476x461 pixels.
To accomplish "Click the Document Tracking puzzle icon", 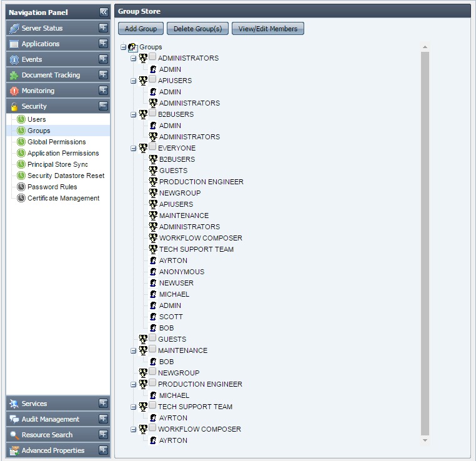I will click(x=14, y=75).
